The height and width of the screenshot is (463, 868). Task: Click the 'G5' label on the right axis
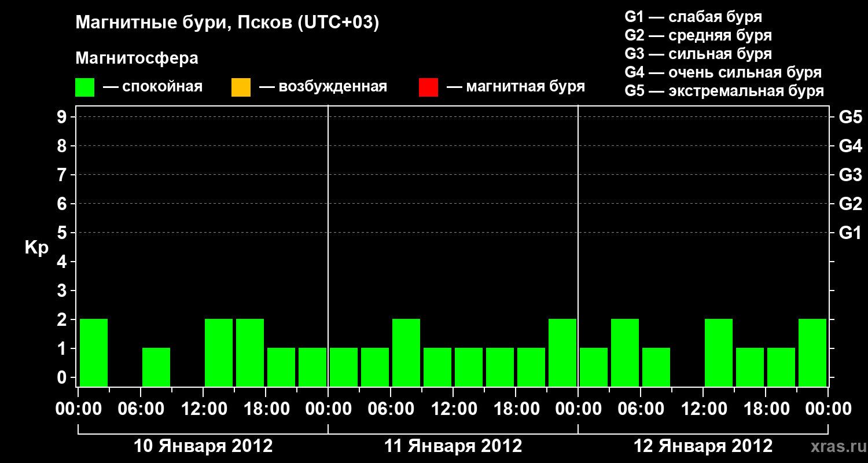point(850,117)
